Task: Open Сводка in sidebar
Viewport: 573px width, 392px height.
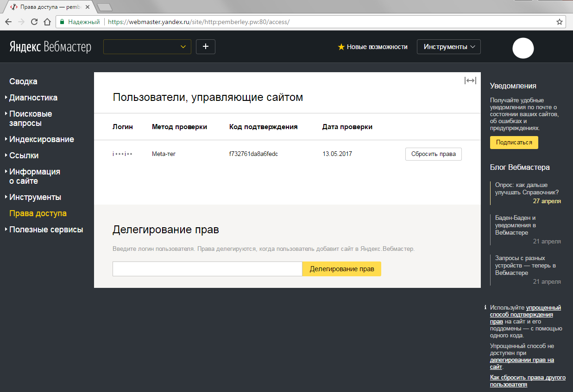Action: click(x=23, y=81)
